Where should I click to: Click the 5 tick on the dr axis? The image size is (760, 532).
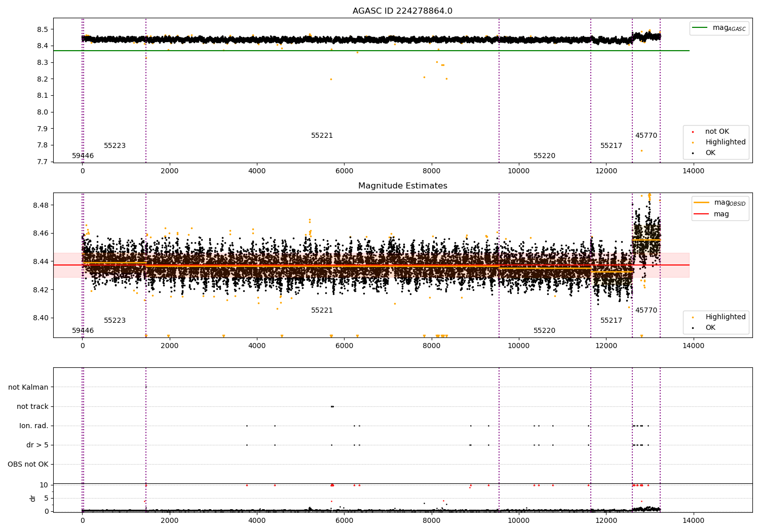point(46,498)
